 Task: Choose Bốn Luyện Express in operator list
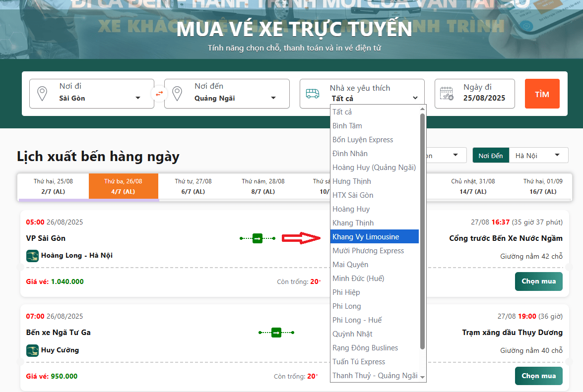363,140
